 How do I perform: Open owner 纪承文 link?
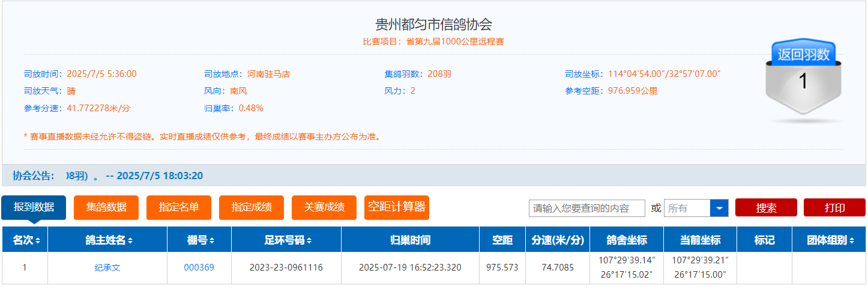(x=107, y=268)
